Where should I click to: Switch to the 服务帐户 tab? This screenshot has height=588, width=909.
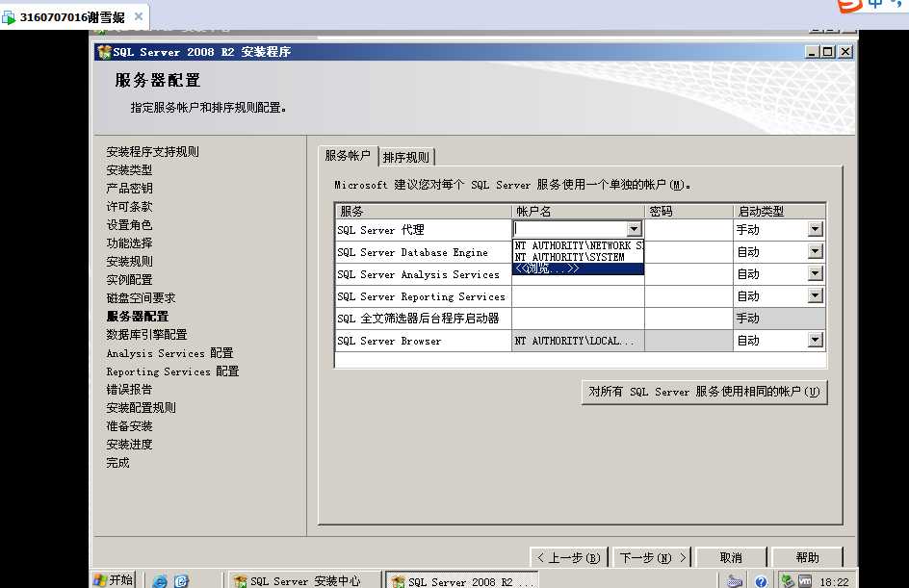(348, 156)
